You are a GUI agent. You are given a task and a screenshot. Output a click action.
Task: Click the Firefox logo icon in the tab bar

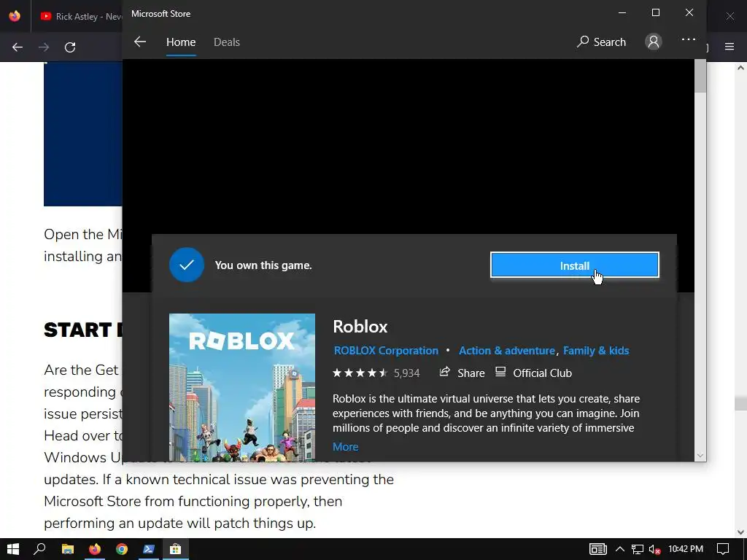click(x=15, y=16)
